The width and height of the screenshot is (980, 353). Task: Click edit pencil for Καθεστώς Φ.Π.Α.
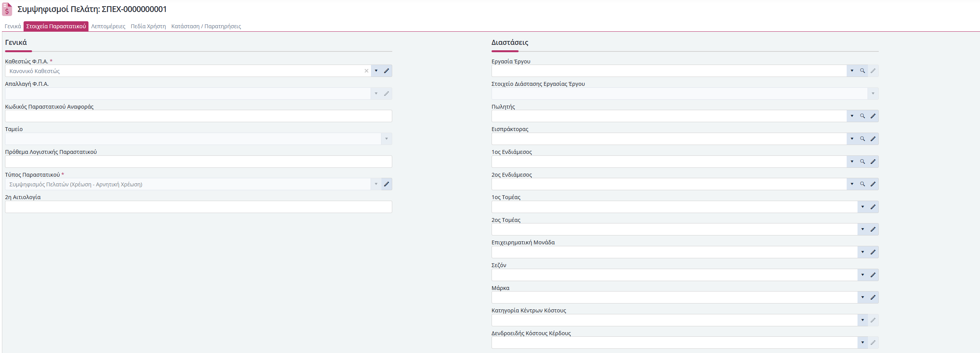[386, 71]
